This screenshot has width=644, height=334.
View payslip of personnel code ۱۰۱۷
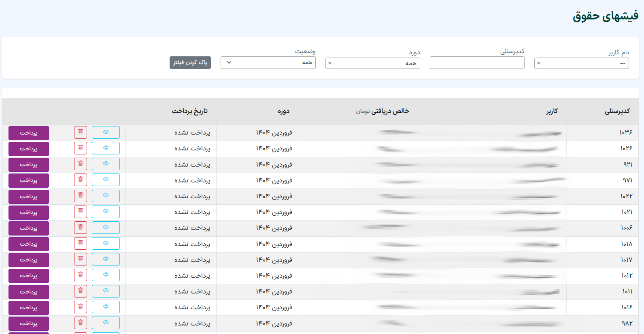tap(106, 259)
